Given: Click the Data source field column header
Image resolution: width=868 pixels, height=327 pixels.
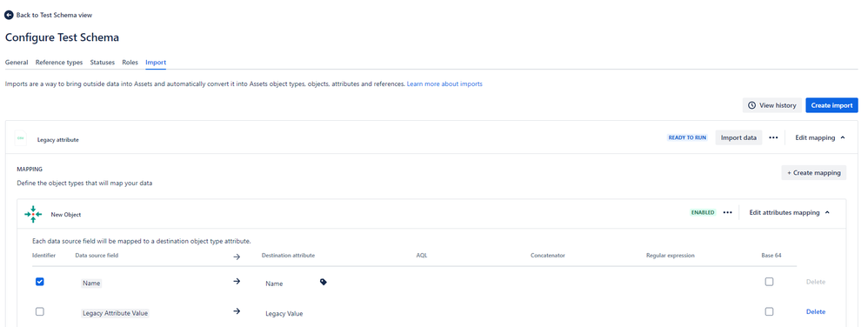Looking at the screenshot, I should pos(97,256).
